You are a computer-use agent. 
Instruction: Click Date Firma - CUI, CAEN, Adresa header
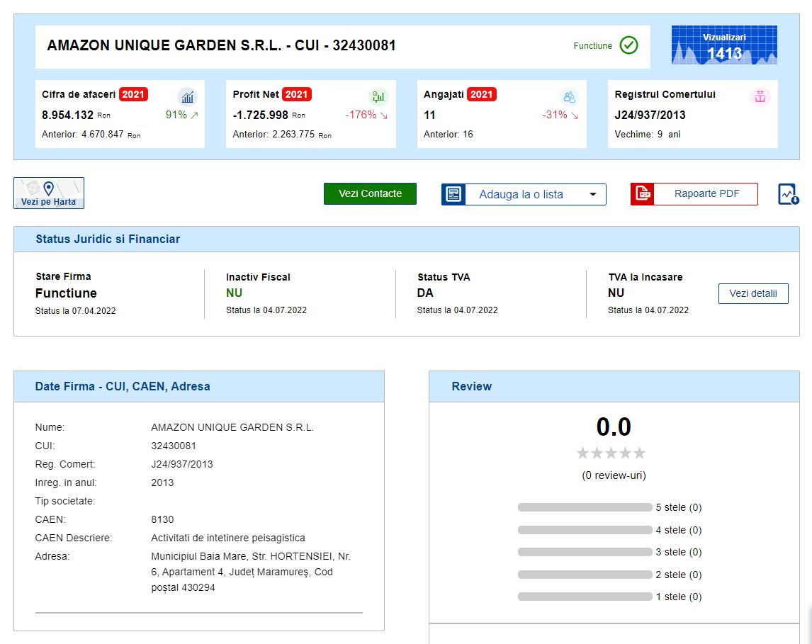coord(122,386)
